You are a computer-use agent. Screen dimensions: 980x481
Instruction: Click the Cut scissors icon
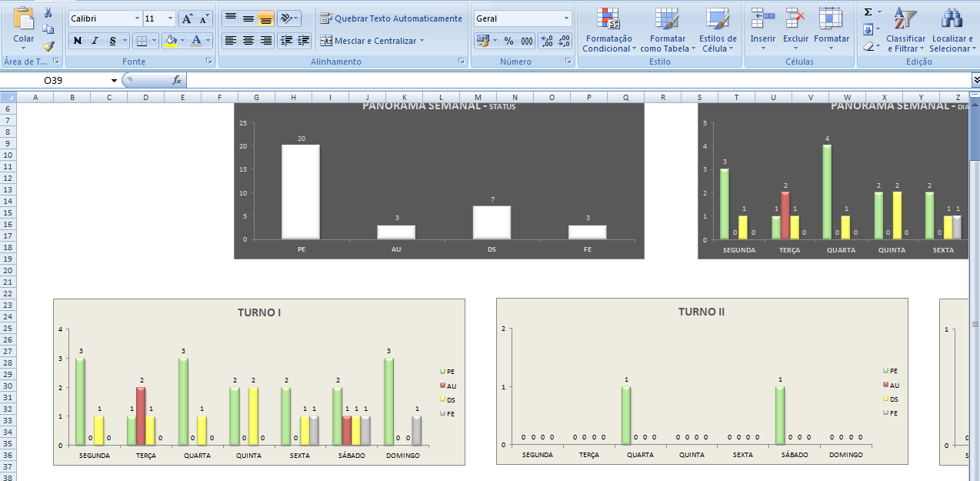click(48, 12)
